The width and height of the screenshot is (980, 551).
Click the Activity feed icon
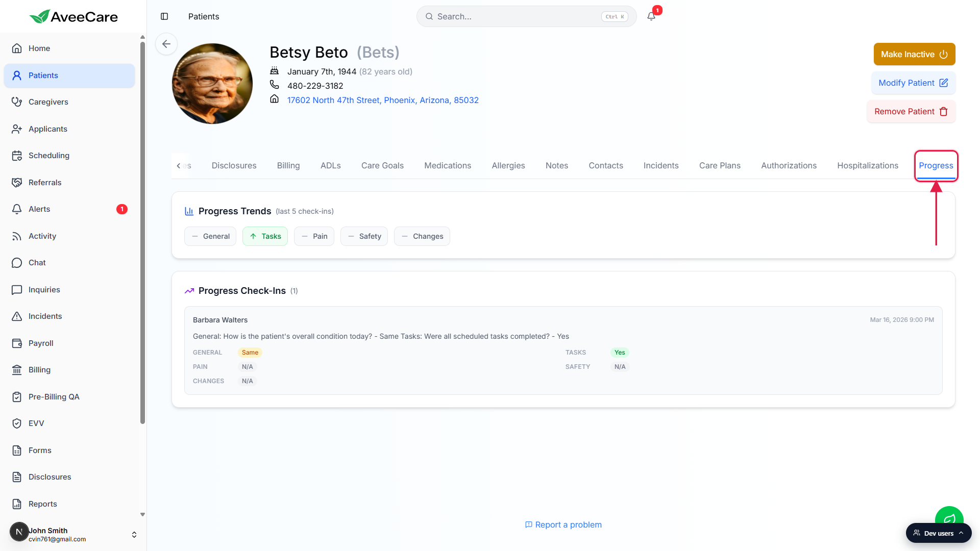[x=17, y=236]
